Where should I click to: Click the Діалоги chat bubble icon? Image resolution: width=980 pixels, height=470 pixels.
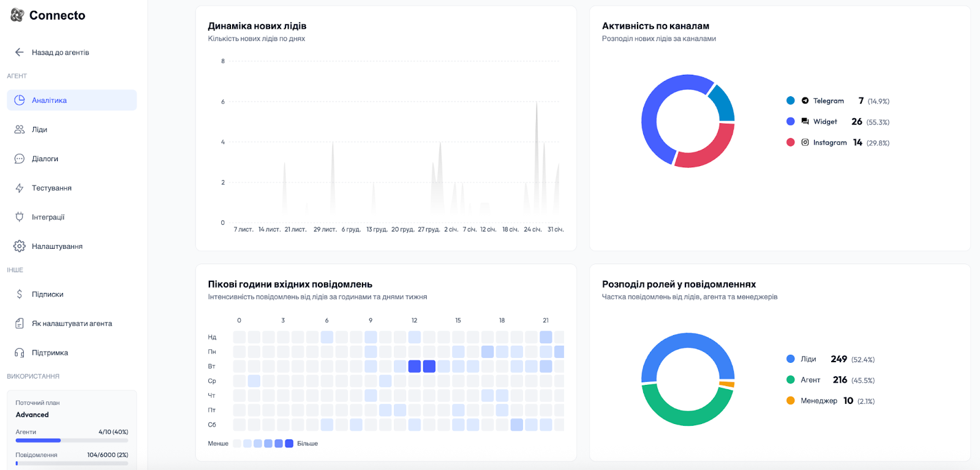20,159
